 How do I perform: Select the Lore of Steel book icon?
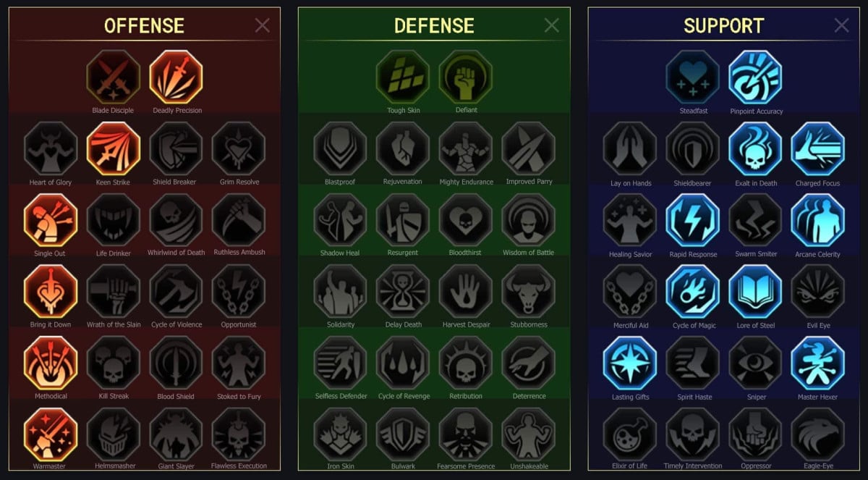pyautogui.click(x=756, y=291)
